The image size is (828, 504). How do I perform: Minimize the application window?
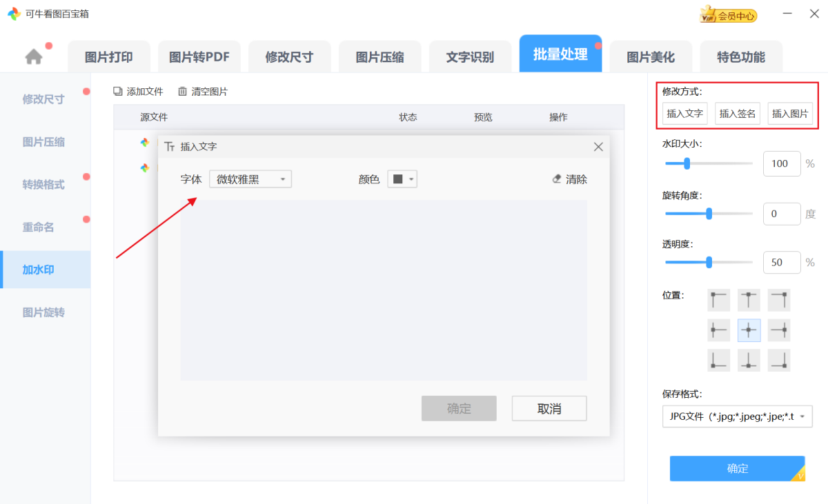(787, 14)
